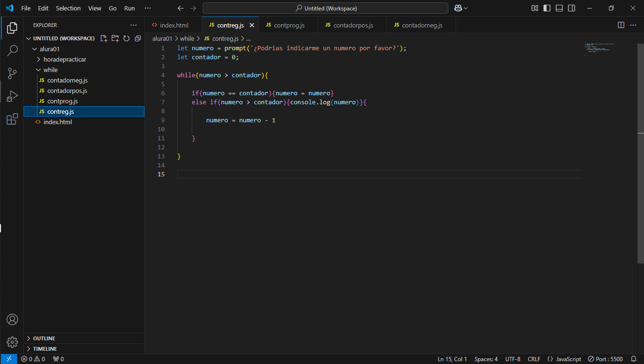Go back with the navigation arrow
This screenshot has width=644, height=364.
tap(180, 8)
